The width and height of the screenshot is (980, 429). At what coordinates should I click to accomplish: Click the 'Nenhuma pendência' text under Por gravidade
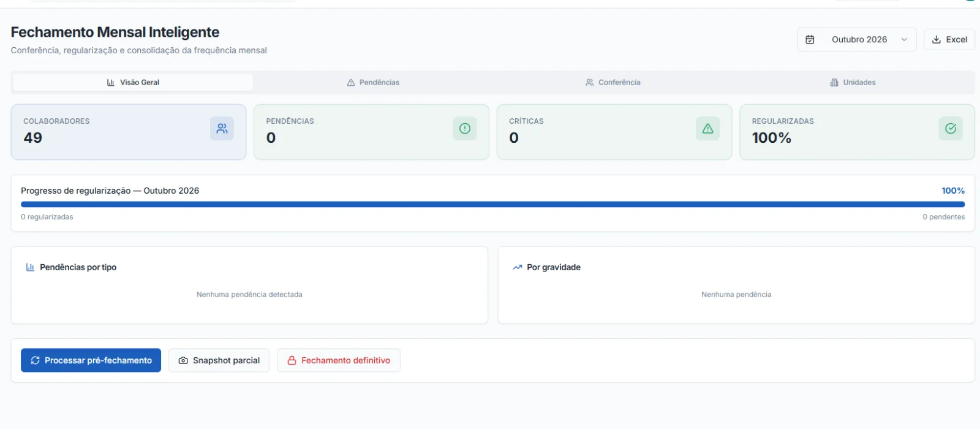pyautogui.click(x=736, y=295)
